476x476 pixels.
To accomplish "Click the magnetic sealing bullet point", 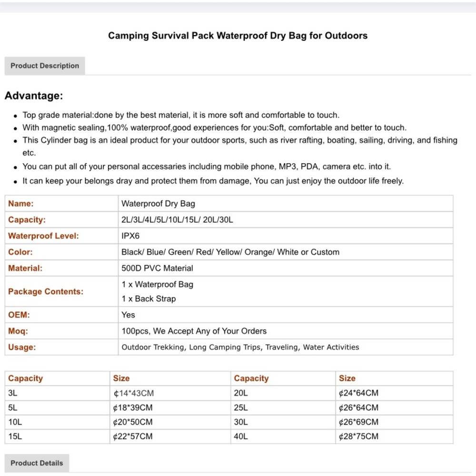I will 214,128.
